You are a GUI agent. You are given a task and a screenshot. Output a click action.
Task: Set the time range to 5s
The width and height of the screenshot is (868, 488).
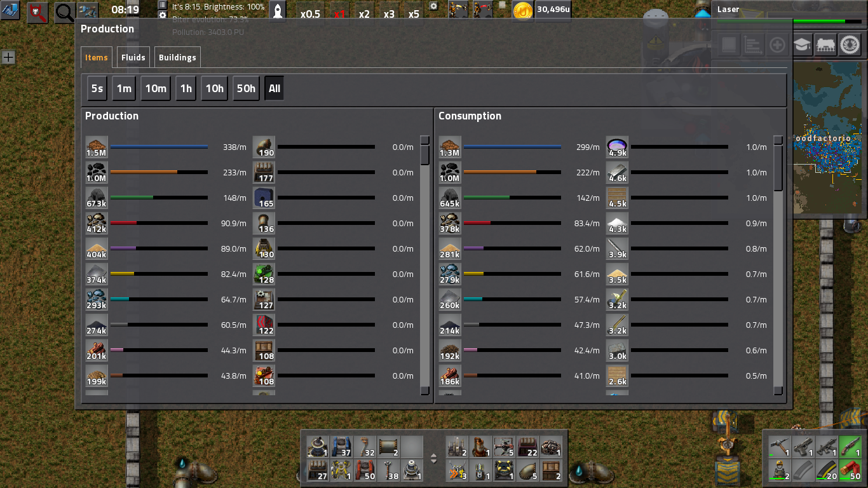pos(97,88)
